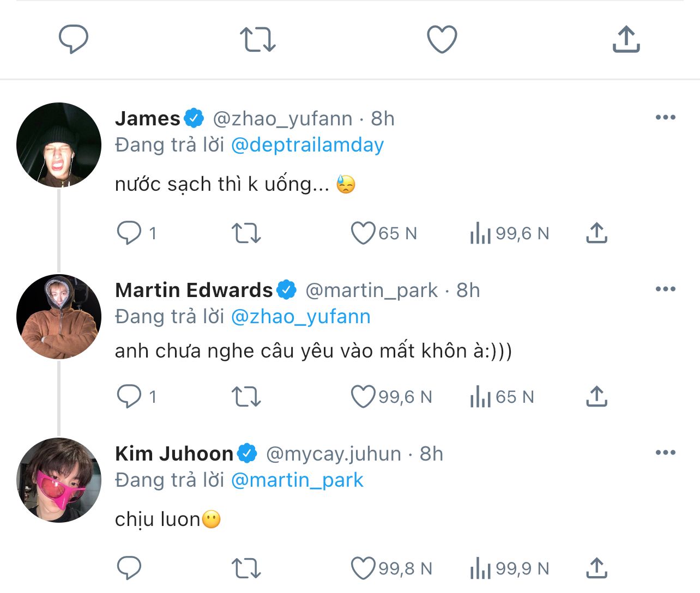Reply to the main tweet at top
This screenshot has width=700, height=593.
(x=74, y=39)
